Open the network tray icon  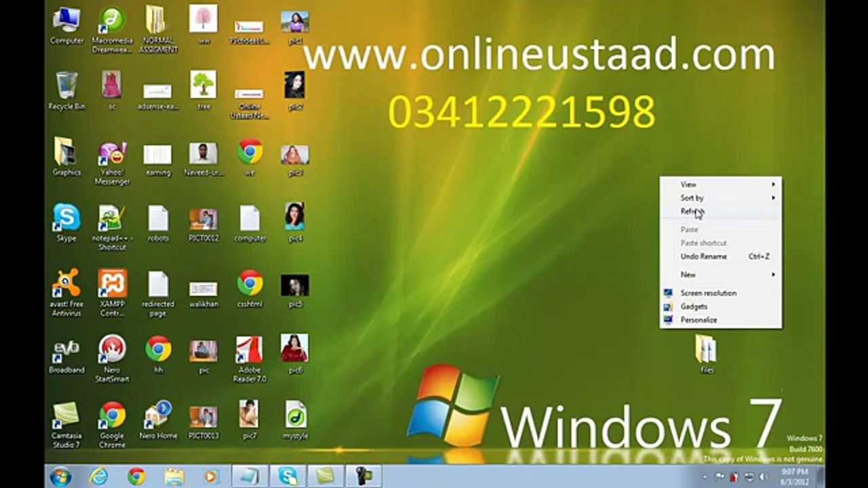749,477
